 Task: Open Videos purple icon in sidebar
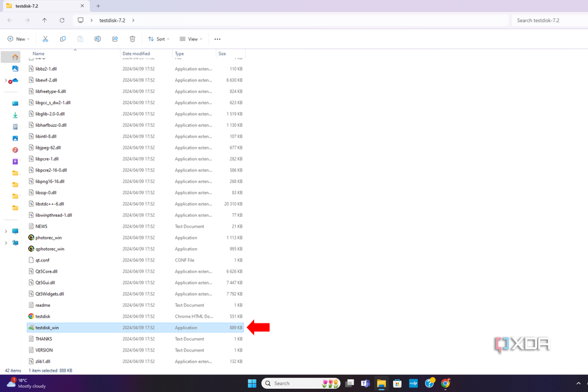pos(15,162)
